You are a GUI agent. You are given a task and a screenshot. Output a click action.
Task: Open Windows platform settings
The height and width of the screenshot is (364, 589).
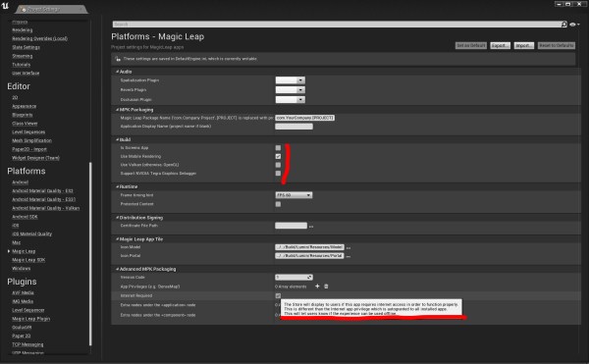point(21,269)
